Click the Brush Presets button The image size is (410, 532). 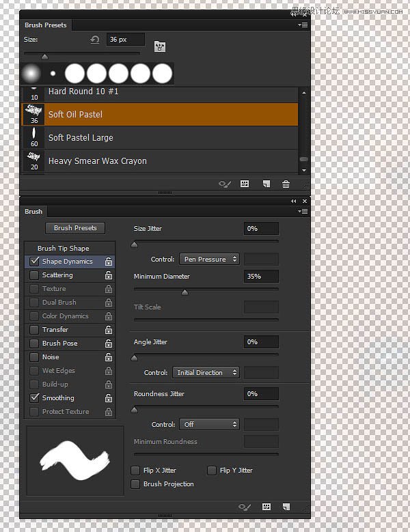pos(75,228)
